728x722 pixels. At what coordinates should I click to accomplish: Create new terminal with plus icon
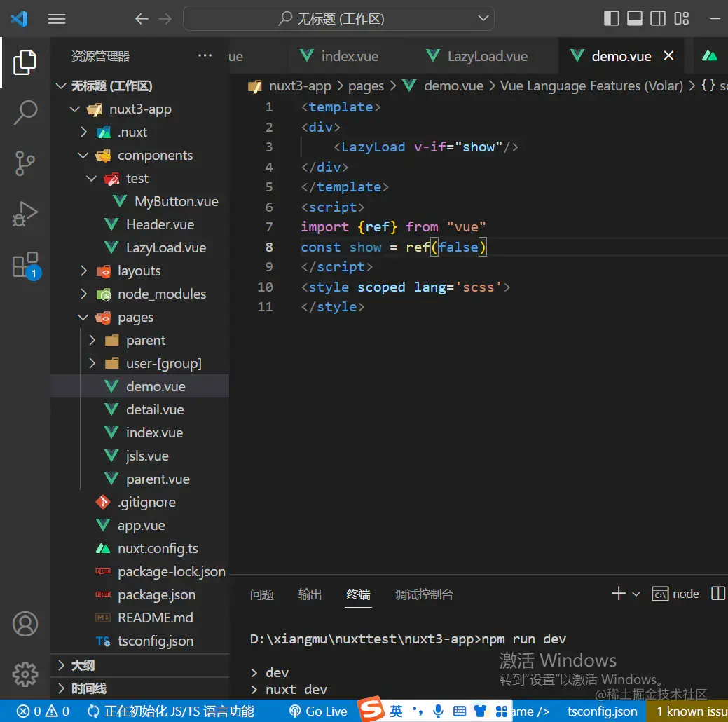coord(619,593)
